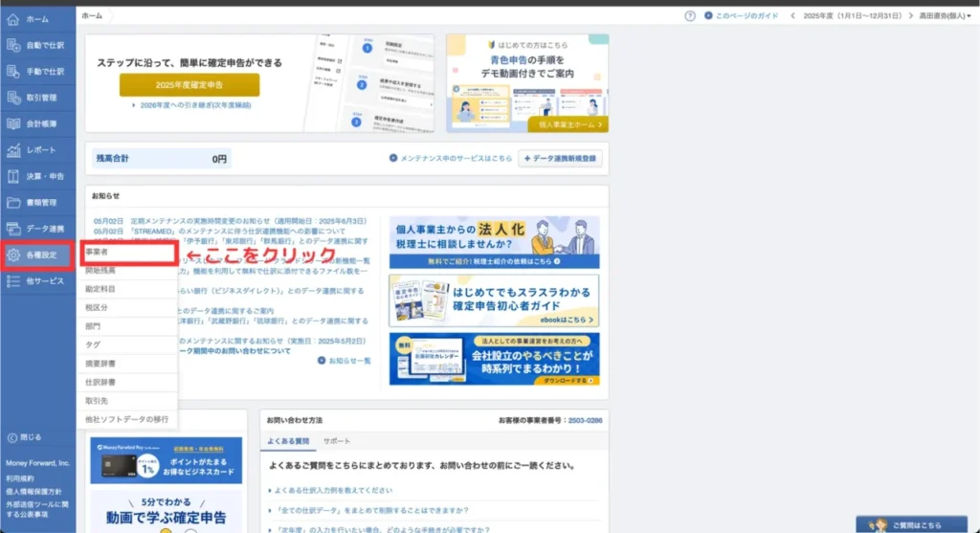
Task: Select 摘要辞書 from the settings submenu
Action: point(128,364)
